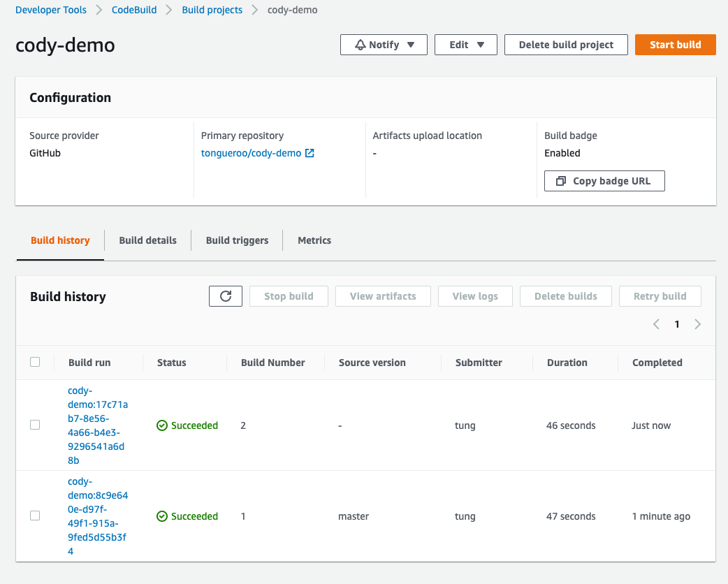Click the '1 minute ago' completed cell
Screen dimensions: 728x584
pos(661,516)
